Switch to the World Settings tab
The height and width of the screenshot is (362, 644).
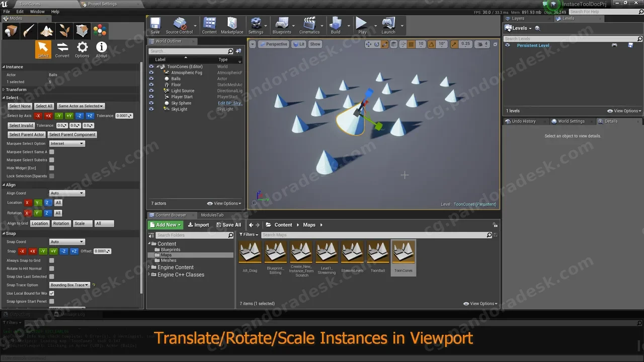pyautogui.click(x=571, y=121)
